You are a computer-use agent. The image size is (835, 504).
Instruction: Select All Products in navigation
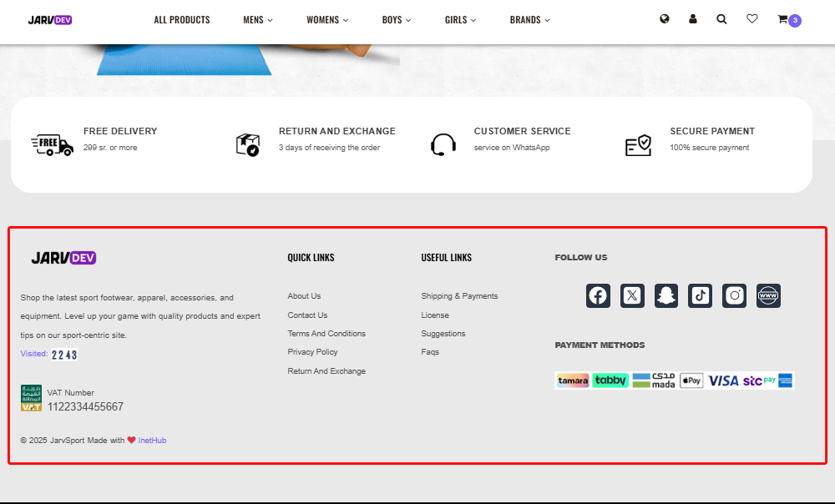(182, 20)
